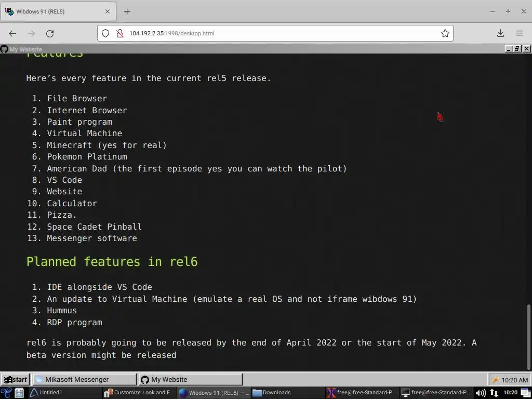The width and height of the screenshot is (532, 399).
Task: Click the GitHub icon in My Website titlebar
Action: 4,49
